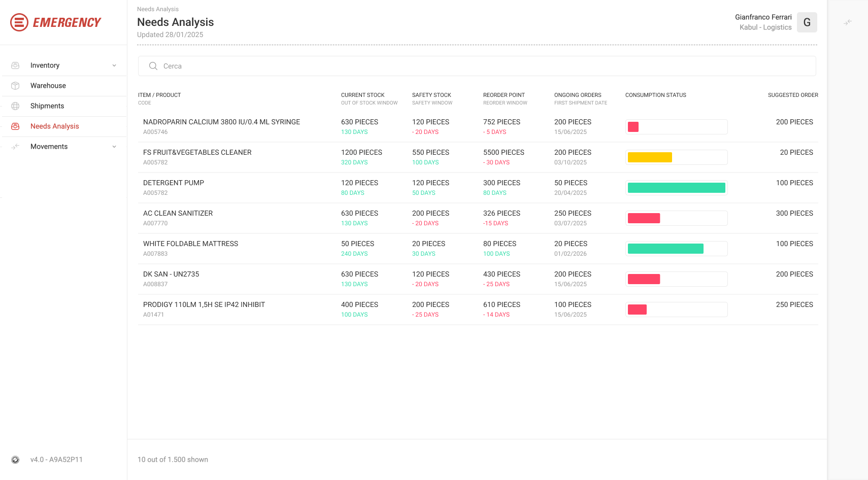Click the search magnifier icon
This screenshot has height=480, width=868.
pyautogui.click(x=153, y=66)
